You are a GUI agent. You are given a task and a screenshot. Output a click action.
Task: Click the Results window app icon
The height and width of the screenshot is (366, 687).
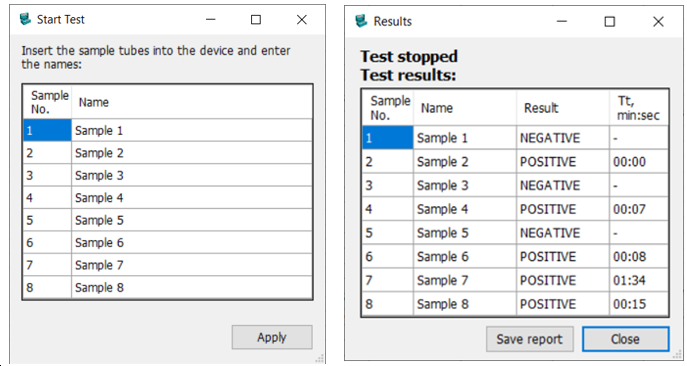(361, 21)
